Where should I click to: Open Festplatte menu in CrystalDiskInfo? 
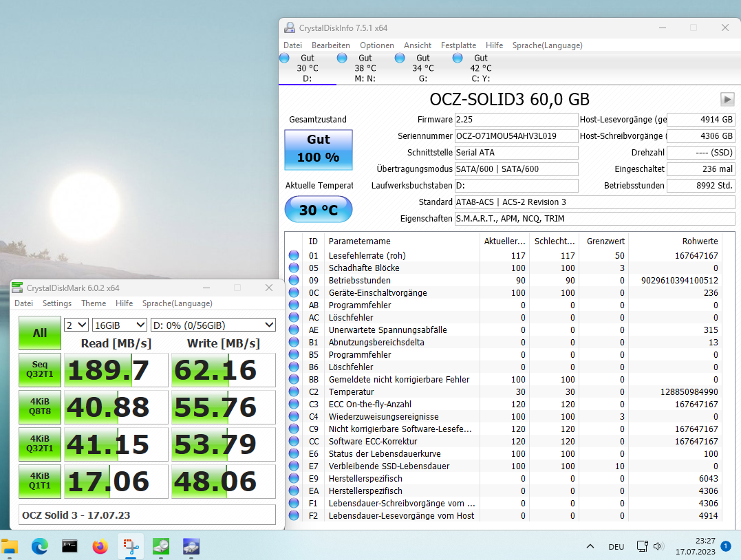tap(458, 45)
